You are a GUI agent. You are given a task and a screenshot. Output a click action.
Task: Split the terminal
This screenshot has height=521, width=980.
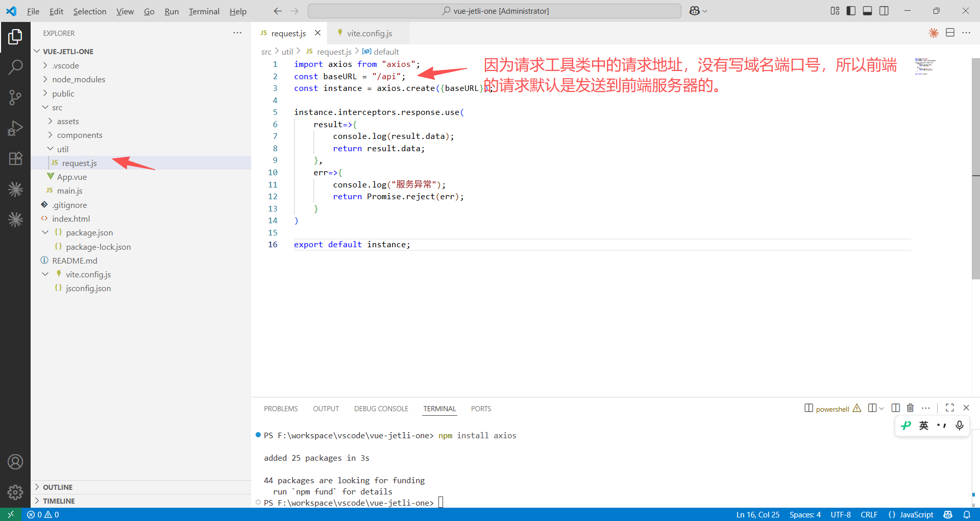tap(896, 408)
